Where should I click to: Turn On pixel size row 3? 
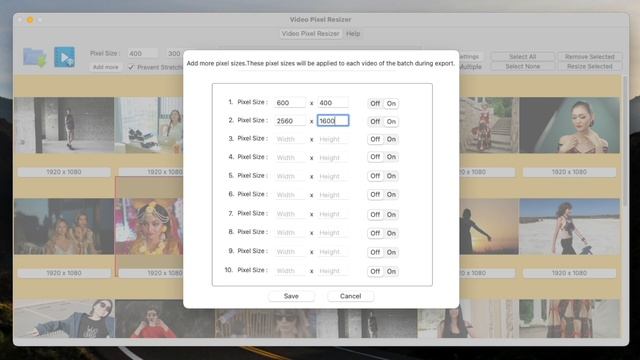click(x=391, y=139)
